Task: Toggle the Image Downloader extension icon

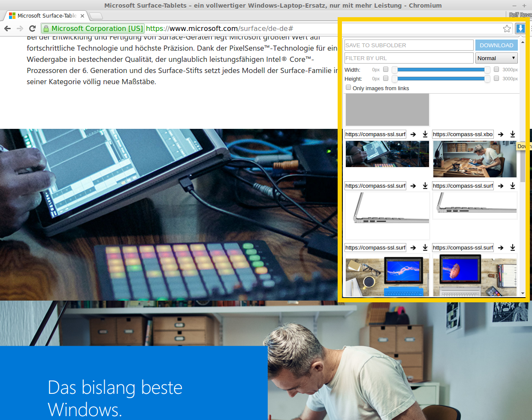Action: (x=520, y=28)
